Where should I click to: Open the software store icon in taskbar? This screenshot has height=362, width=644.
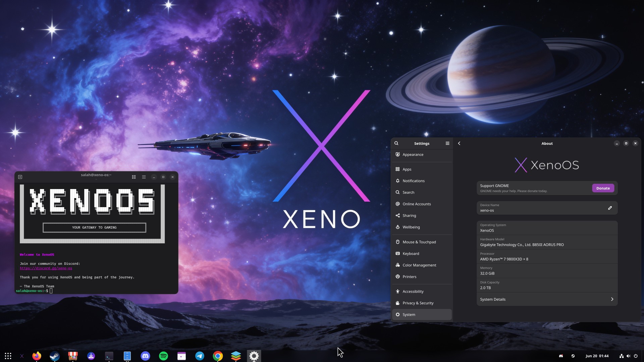73,356
